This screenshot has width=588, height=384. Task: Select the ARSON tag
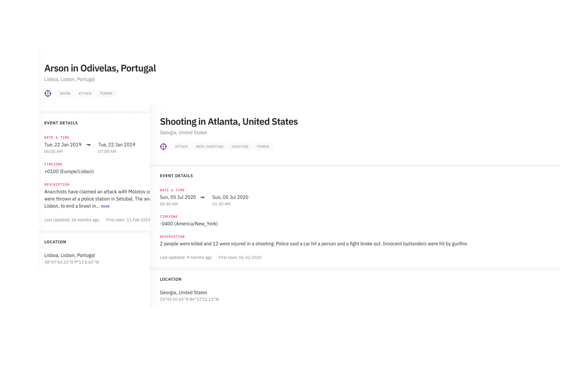point(65,94)
